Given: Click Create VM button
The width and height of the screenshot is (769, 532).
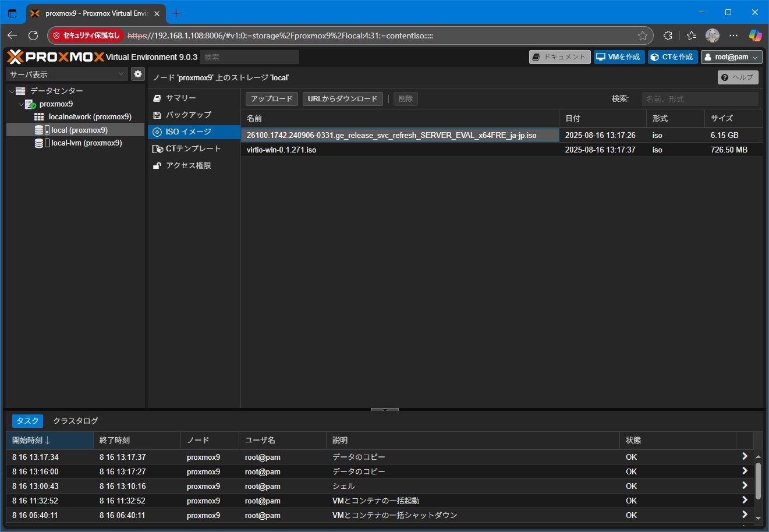Looking at the screenshot, I should pos(619,56).
